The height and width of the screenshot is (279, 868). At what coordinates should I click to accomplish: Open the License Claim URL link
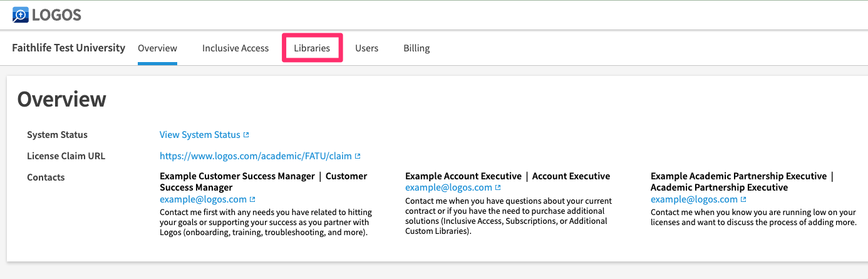256,156
